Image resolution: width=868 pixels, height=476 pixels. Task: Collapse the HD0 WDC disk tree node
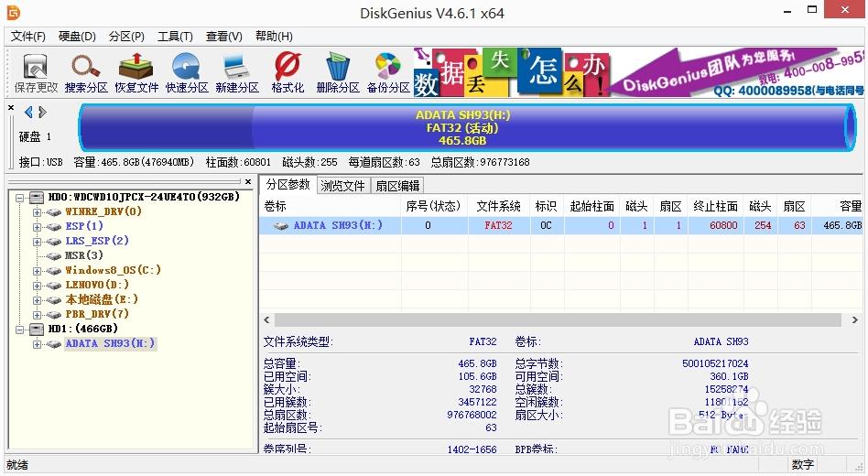(x=19, y=197)
